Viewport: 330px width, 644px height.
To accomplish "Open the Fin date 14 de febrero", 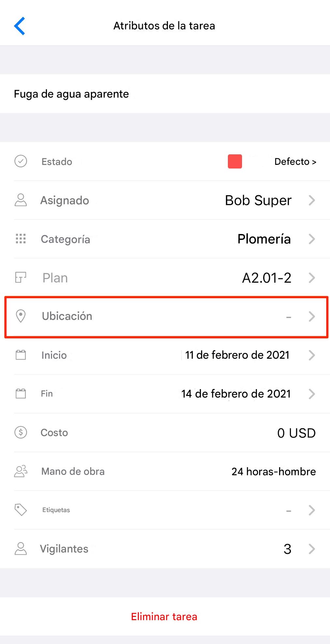I will coord(236,394).
